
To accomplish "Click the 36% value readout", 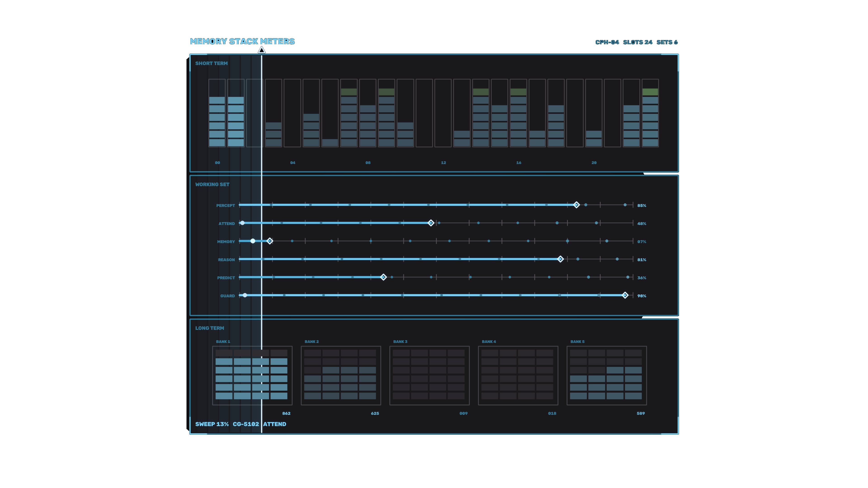I will (x=642, y=278).
